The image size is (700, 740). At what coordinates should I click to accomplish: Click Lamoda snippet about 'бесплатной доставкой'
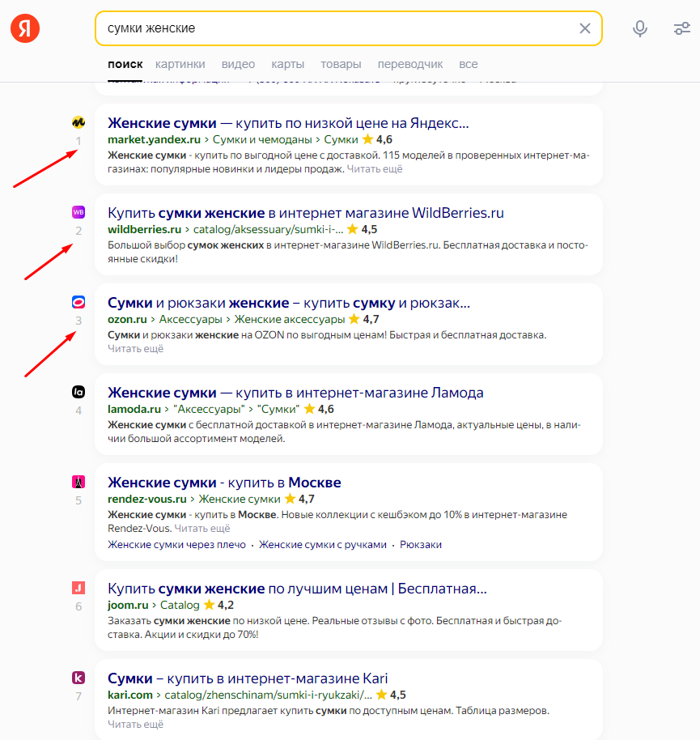pos(344,432)
